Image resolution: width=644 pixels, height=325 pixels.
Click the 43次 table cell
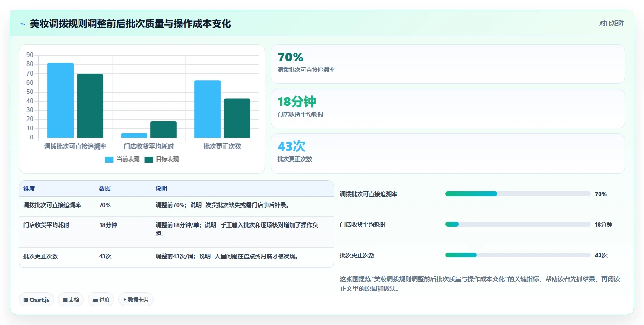[105, 256]
